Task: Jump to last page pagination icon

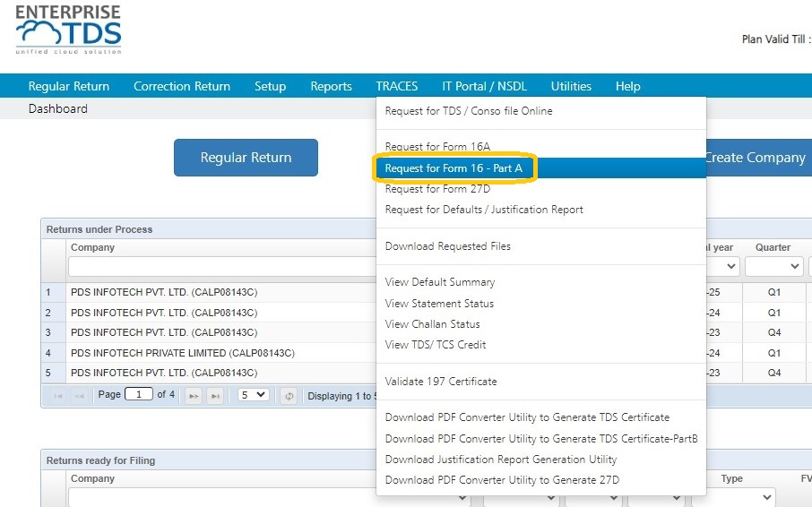Action: coord(215,396)
